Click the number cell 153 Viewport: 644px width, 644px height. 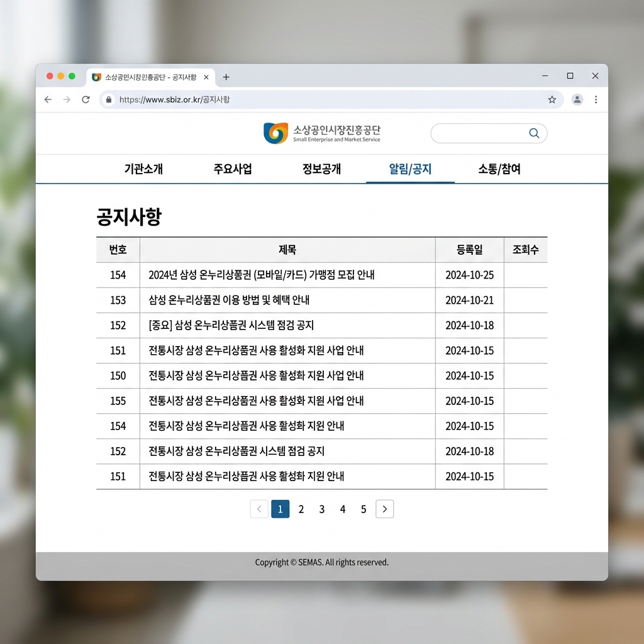click(118, 300)
